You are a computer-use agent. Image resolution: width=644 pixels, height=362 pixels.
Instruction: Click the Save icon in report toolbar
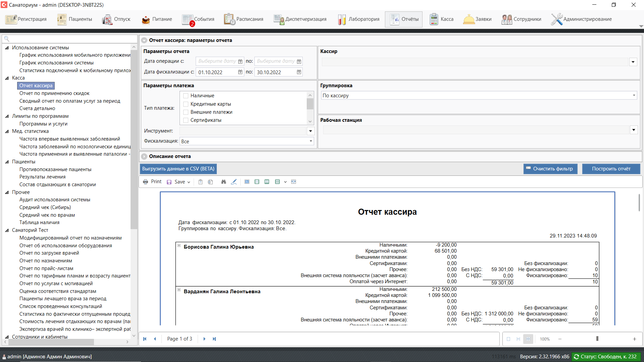point(169,182)
